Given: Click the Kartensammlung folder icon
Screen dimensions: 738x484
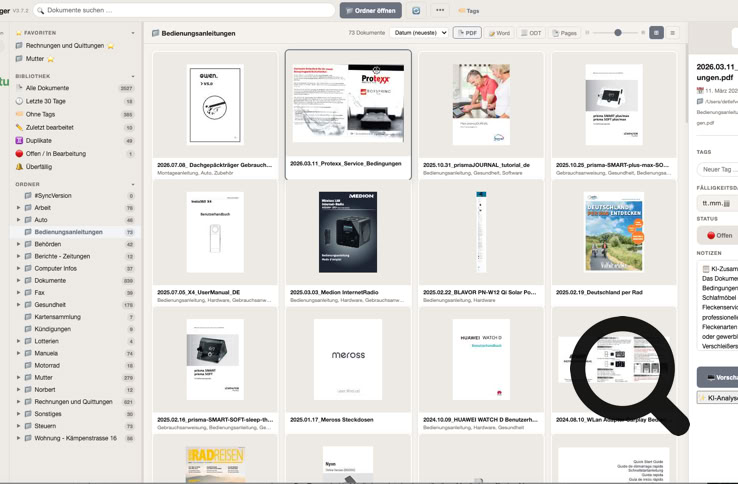Looking at the screenshot, I should click(x=28, y=317).
